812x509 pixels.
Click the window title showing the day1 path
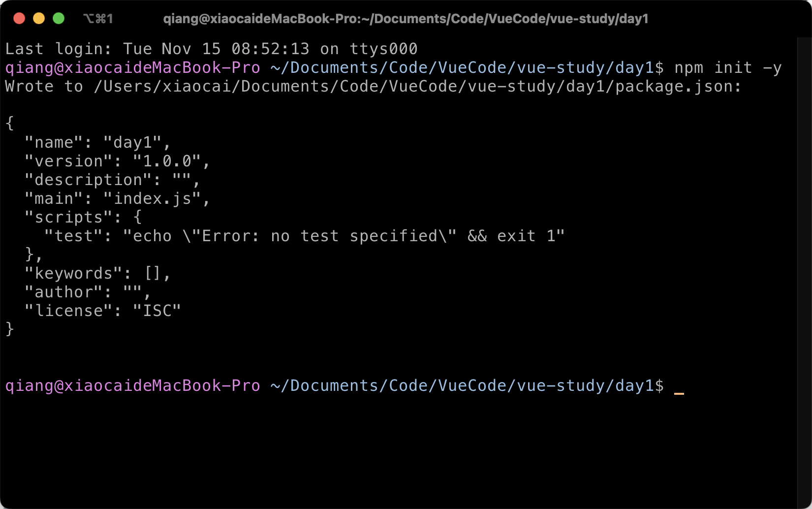coord(406,19)
